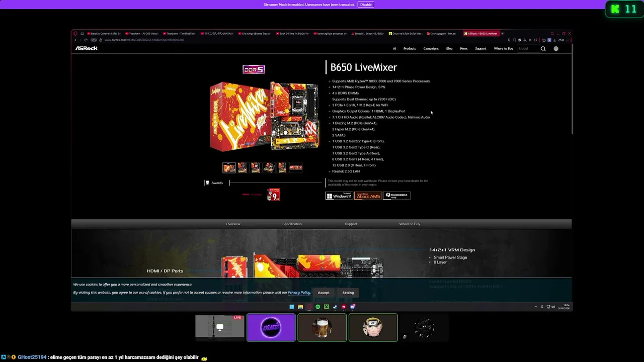Click the muted microphone icon on stream tile
This screenshot has width=644, height=362.
[405, 337]
